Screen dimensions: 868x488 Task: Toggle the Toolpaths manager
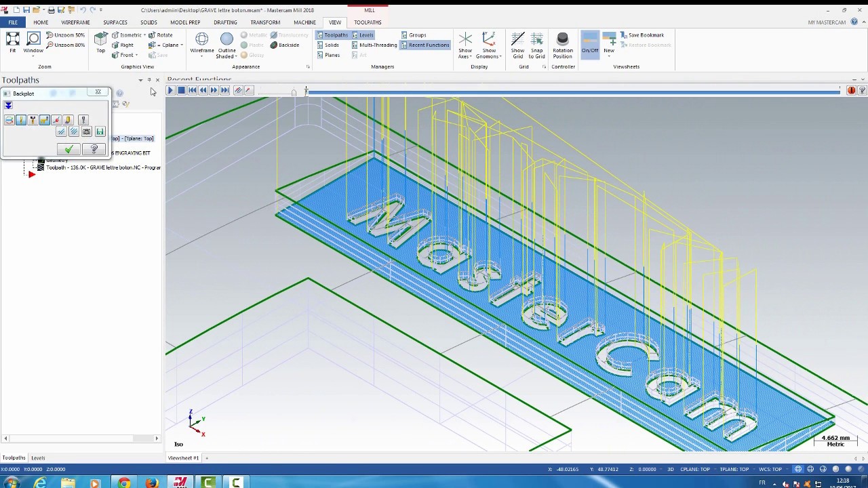pos(332,35)
